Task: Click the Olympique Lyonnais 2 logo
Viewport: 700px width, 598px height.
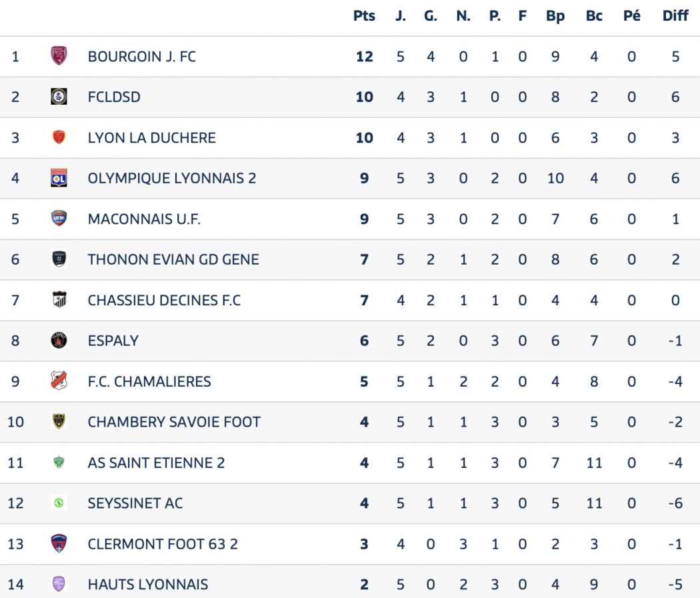Action: (59, 178)
